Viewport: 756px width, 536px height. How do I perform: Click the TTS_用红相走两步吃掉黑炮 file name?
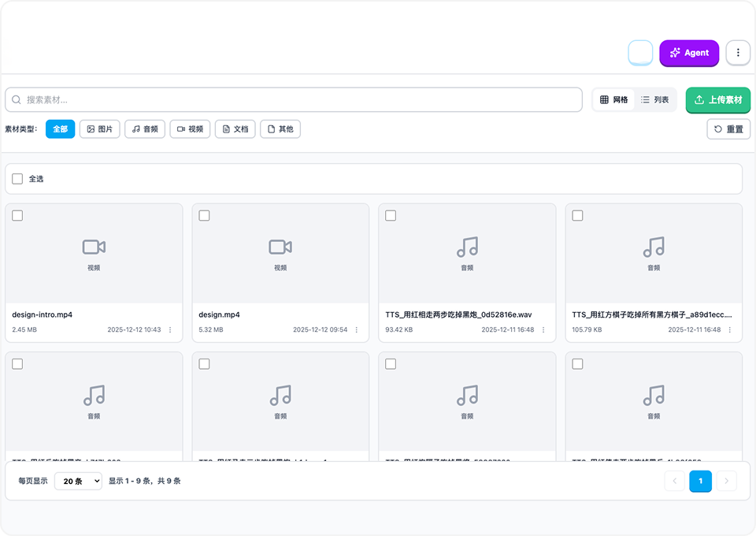coord(458,315)
